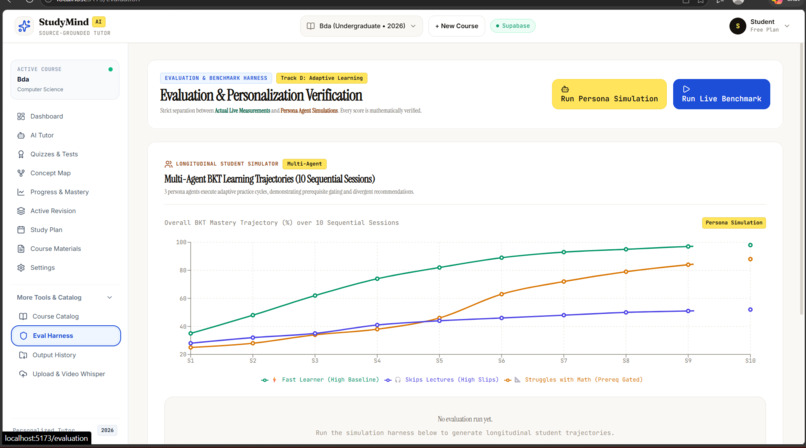The image size is (806, 448).
Task: Click the Quizzes & Tests award icon
Action: click(21, 154)
